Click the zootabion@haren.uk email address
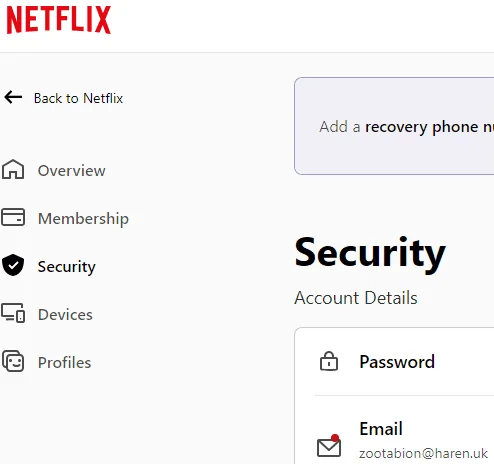Image resolution: width=494 pixels, height=464 pixels. [423, 453]
